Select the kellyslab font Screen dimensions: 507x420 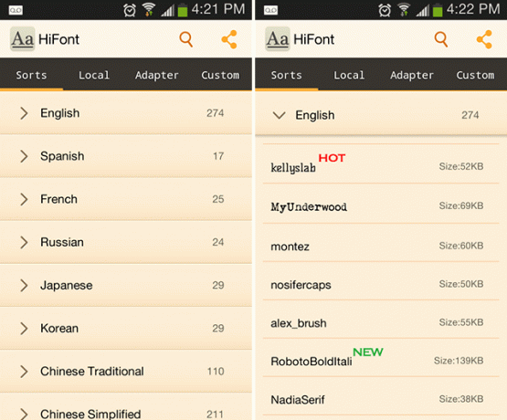coord(381,163)
